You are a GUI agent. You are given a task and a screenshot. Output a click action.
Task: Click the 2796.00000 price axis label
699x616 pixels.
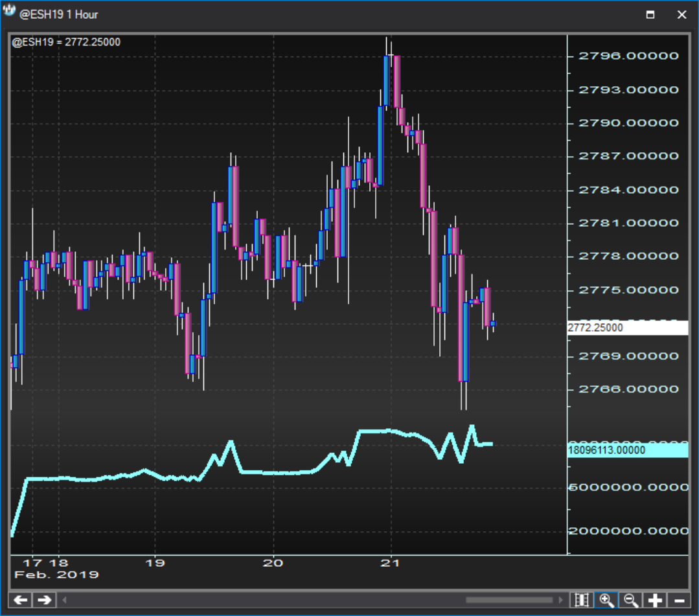628,56
